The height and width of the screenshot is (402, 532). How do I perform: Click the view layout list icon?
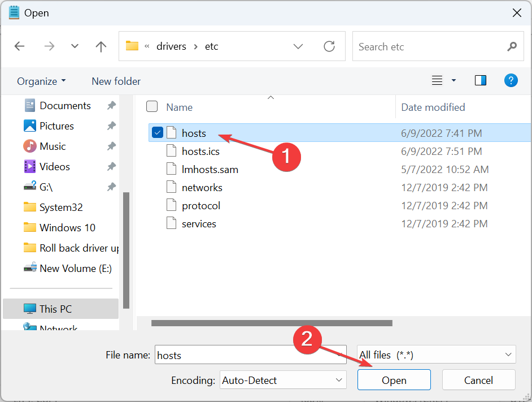pos(437,80)
